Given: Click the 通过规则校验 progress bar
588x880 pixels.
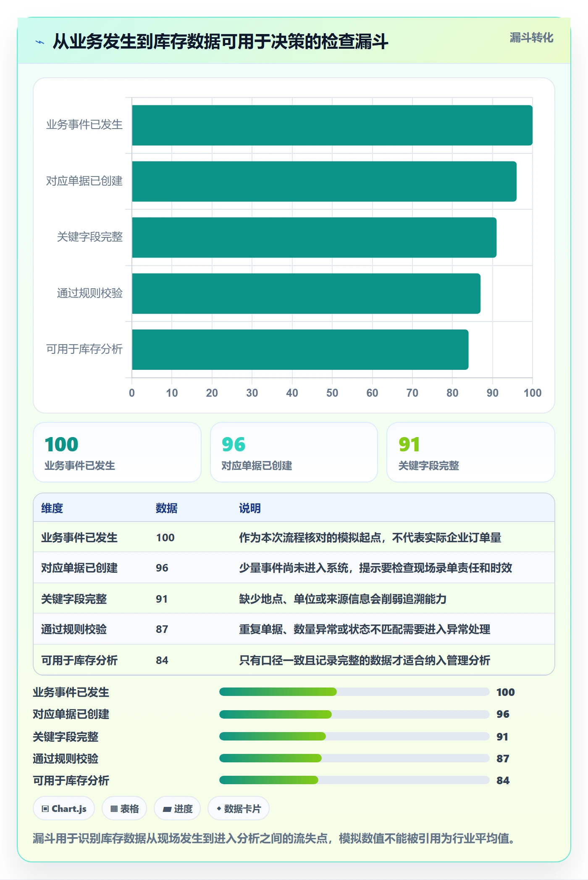Looking at the screenshot, I should click(x=354, y=758).
